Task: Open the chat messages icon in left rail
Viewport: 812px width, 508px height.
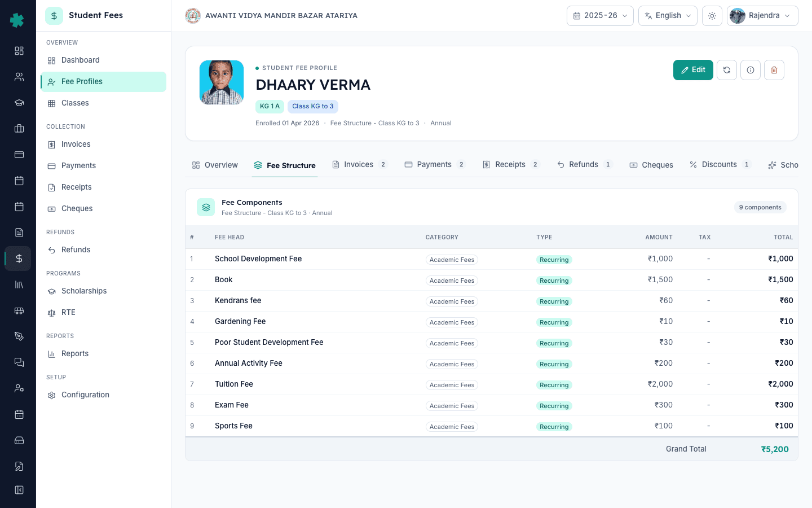Action: pyautogui.click(x=19, y=362)
